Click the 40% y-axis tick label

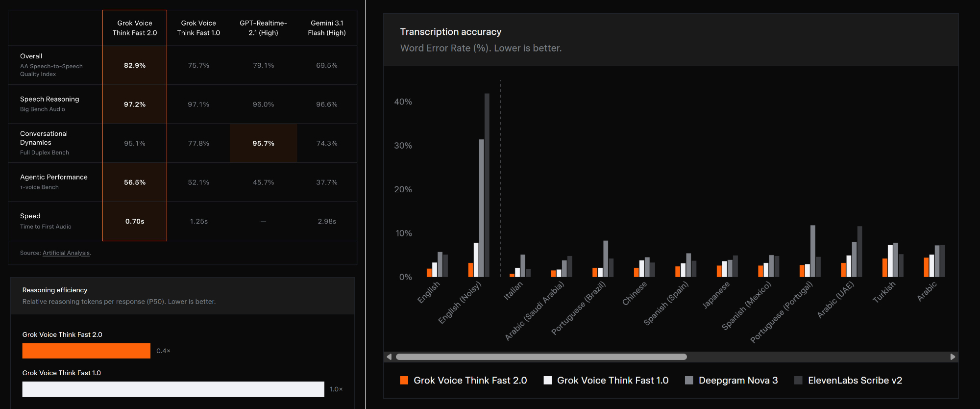(403, 102)
